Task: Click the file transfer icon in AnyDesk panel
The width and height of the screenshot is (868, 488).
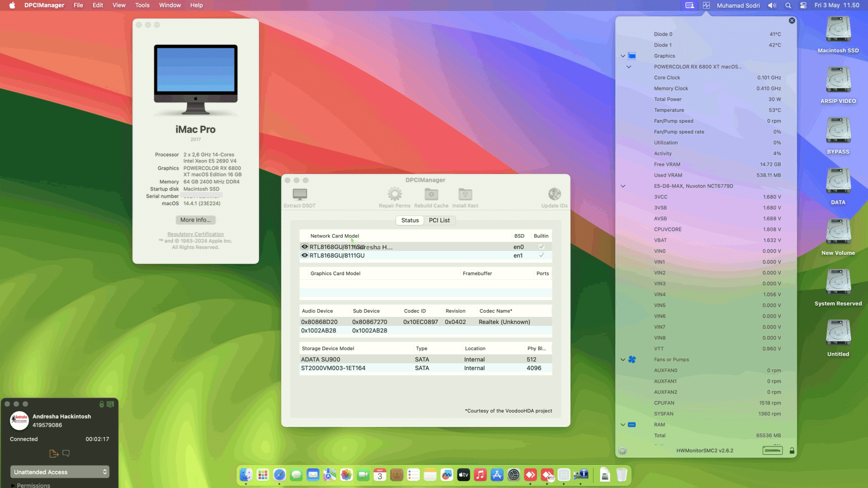Action: pos(54,453)
